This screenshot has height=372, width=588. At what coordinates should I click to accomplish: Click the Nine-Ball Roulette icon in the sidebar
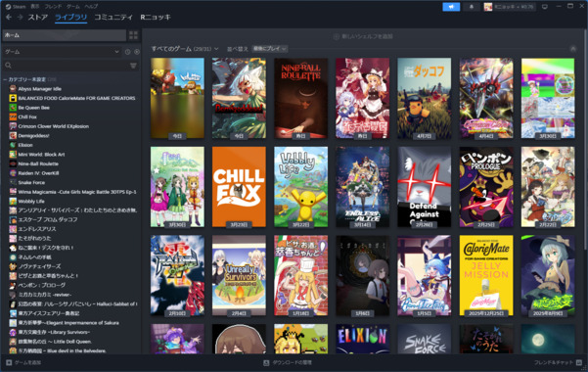(x=13, y=163)
